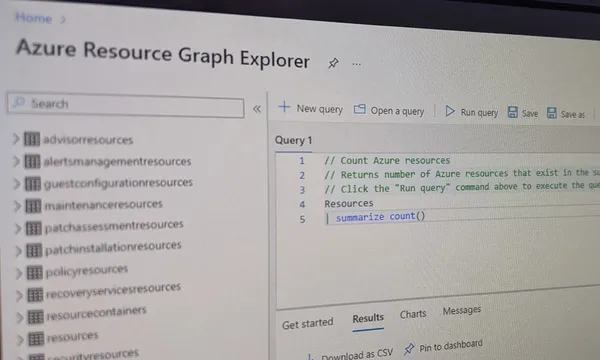Expand the patchinstallationresources tree node
Image resolution: width=600 pixels, height=360 pixels.
18,251
